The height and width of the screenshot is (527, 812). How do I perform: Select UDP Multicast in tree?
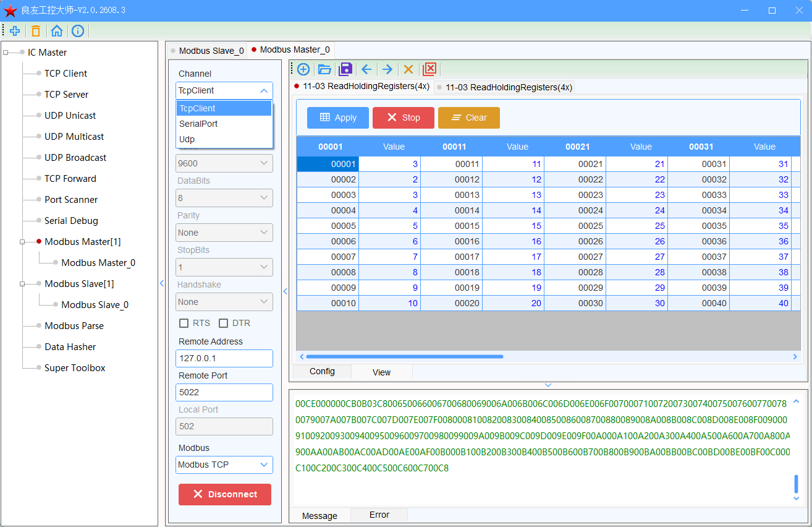pos(74,137)
